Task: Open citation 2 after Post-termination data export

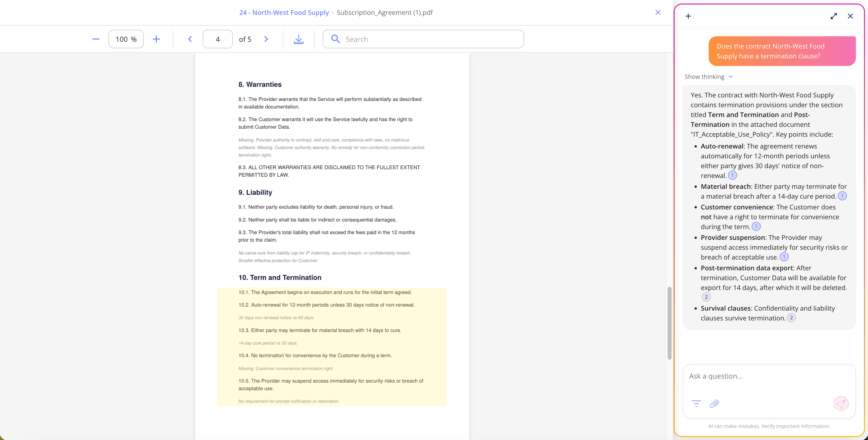Action: pos(706,297)
